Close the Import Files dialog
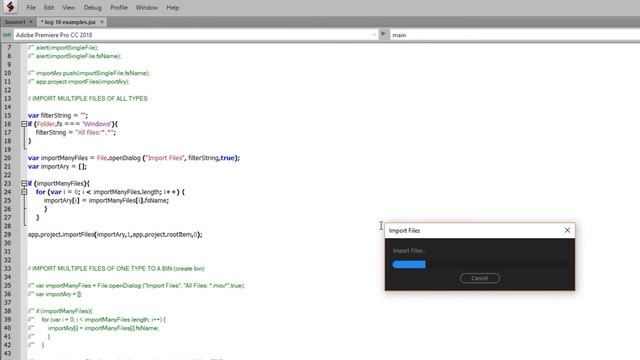This screenshot has width=640, height=360. pyautogui.click(x=567, y=230)
